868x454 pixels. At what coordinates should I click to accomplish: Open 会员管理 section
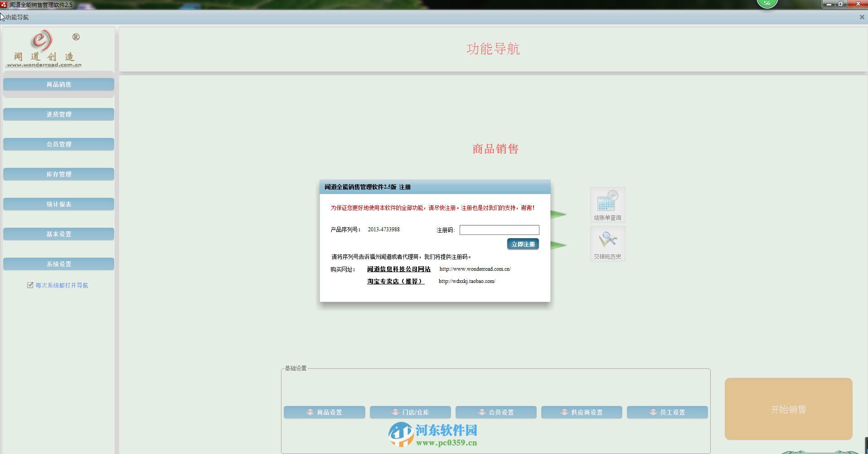[58, 144]
